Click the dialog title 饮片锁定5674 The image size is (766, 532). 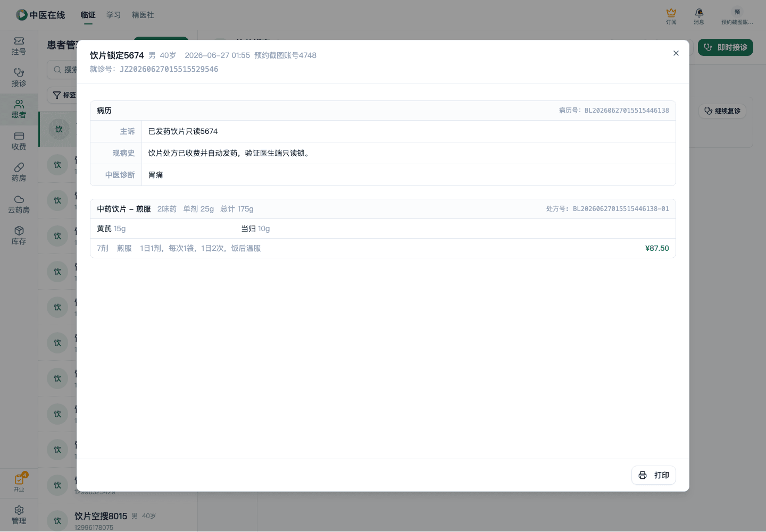116,55
